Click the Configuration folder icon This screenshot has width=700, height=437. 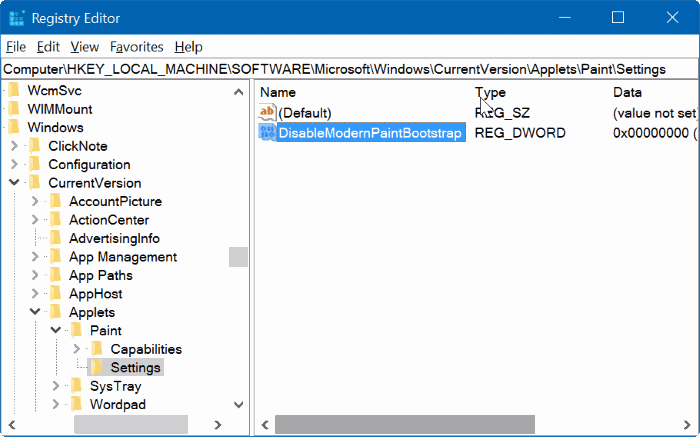point(35,164)
